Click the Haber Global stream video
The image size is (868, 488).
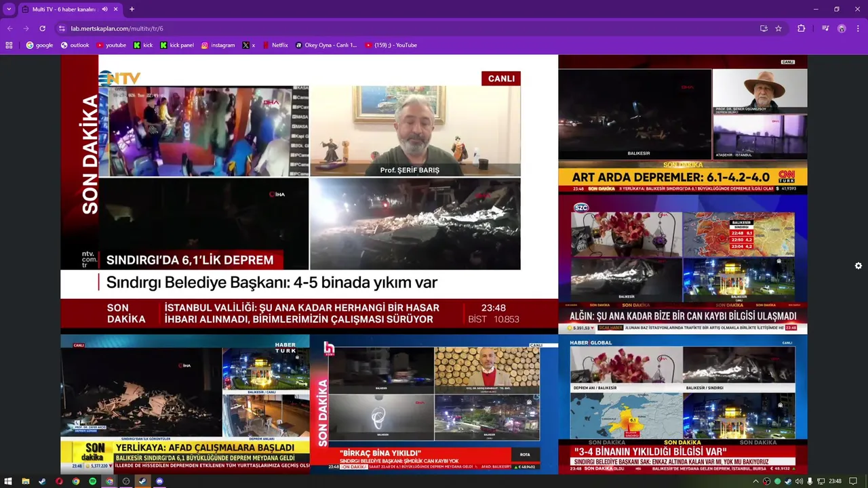683,404
